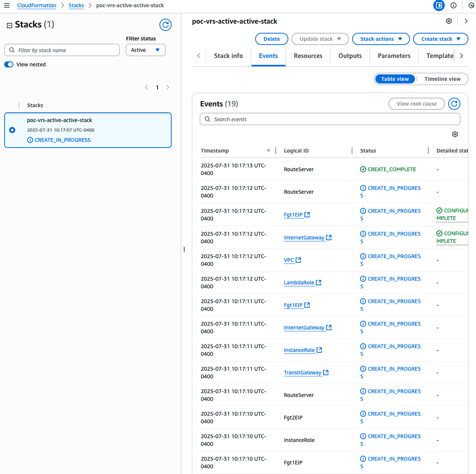Viewport: 476px width, 474px height.
Task: Collapse the stack details panel with right chevron
Action: pyautogui.click(x=466, y=21)
